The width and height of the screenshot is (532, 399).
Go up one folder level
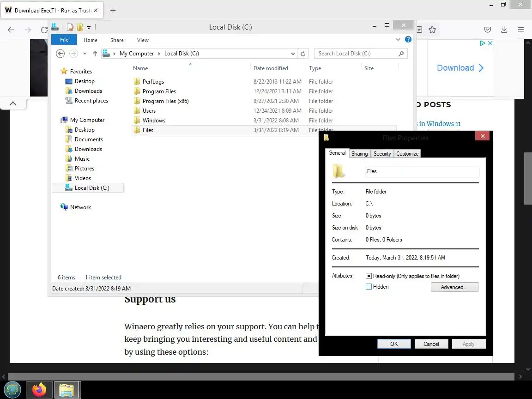[x=95, y=54]
